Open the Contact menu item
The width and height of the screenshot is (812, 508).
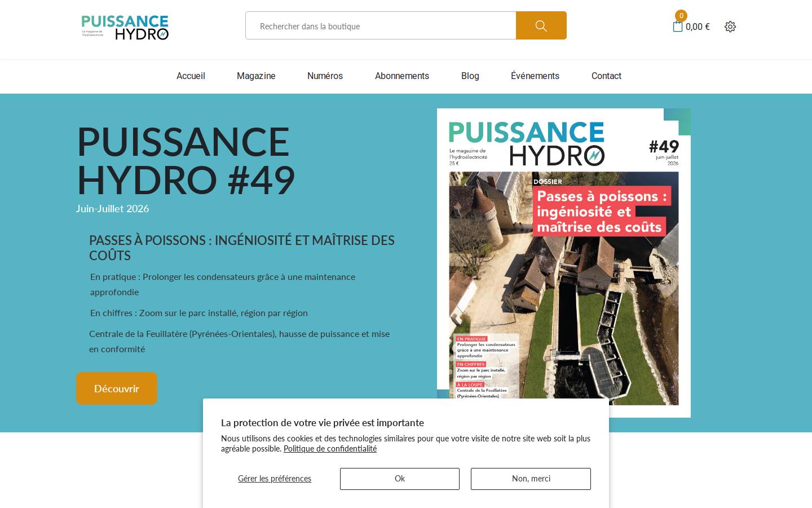tap(606, 76)
